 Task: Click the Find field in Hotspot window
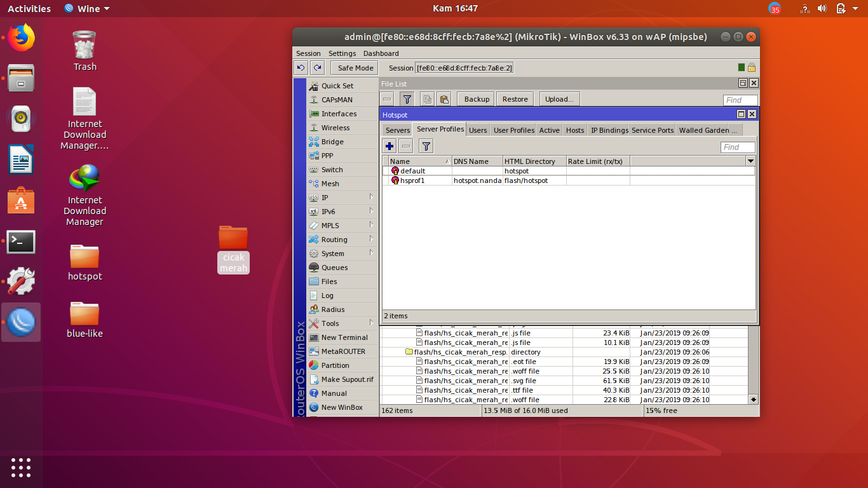[738, 147]
